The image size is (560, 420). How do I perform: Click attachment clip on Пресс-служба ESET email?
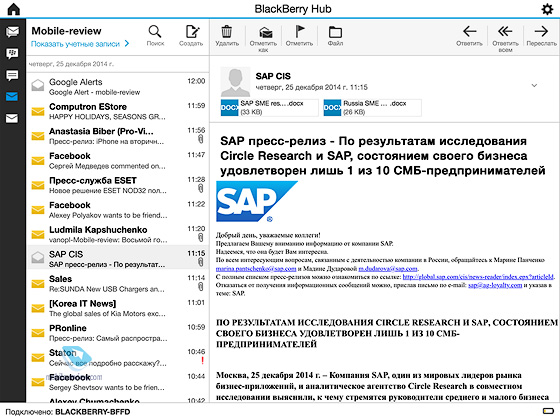pyautogui.click(x=201, y=188)
